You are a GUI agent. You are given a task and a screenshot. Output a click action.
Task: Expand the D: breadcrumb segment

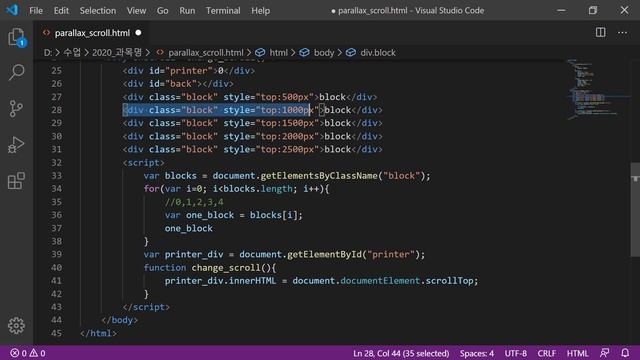point(48,53)
